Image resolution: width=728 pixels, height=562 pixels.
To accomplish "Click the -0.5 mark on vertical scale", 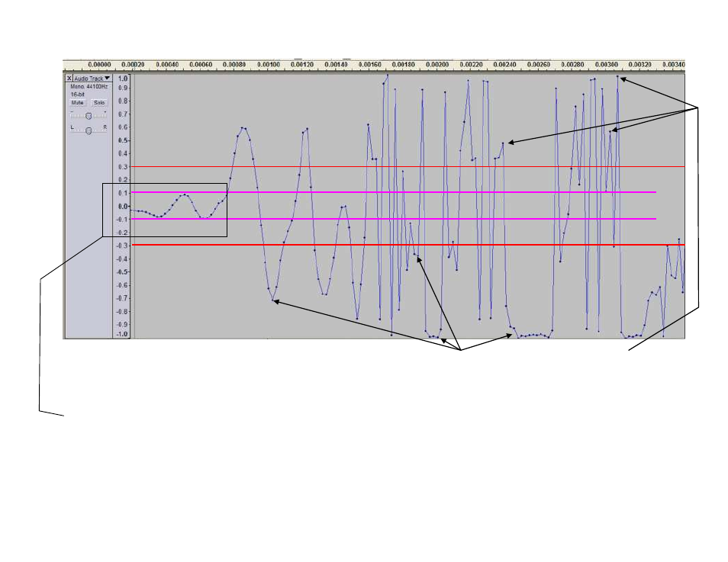I will (121, 272).
